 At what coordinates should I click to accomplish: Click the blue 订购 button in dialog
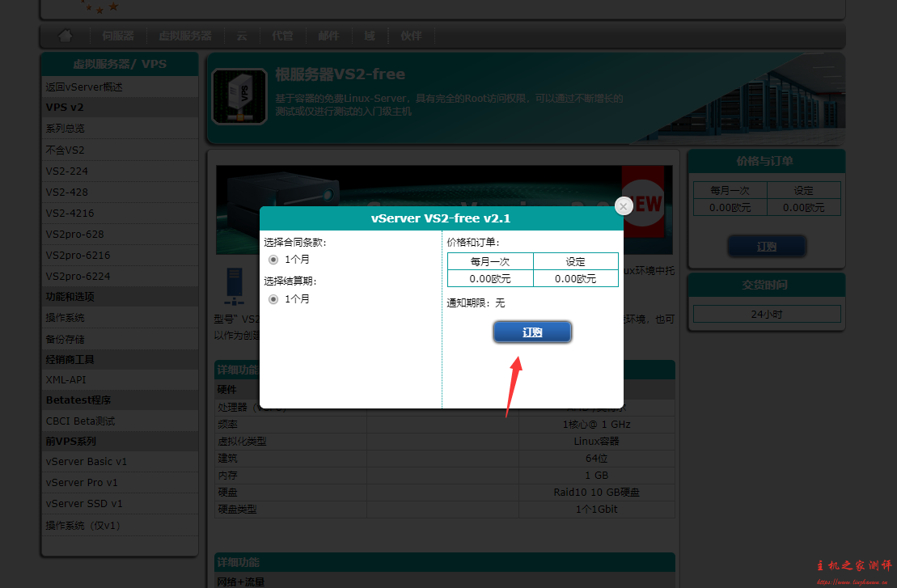[x=532, y=332]
